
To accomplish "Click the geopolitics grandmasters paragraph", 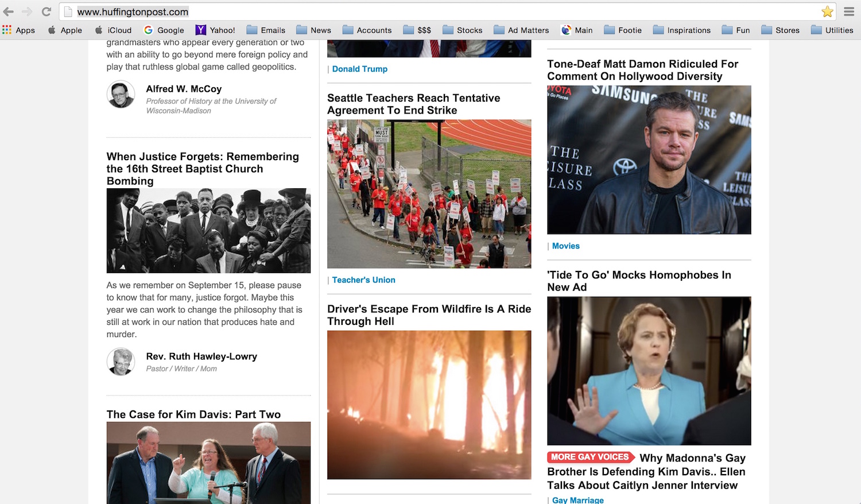I will (207, 55).
